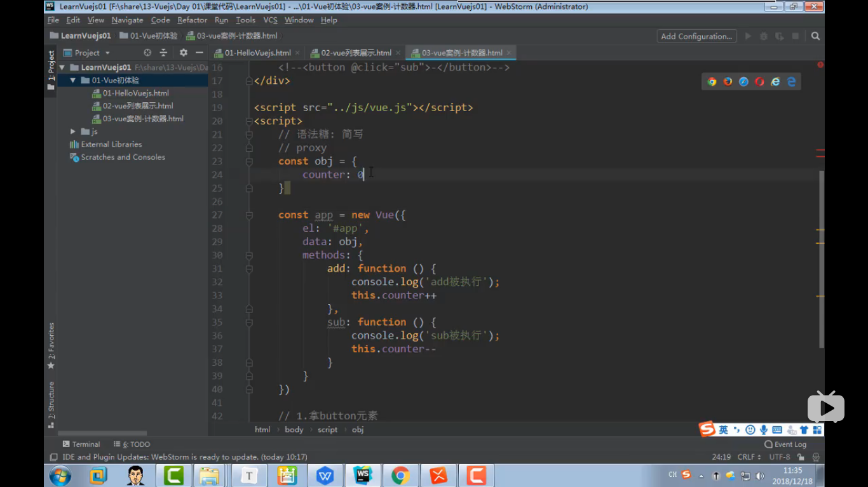
Task: Click the editor vertical scrollbar thumb
Action: (821, 259)
